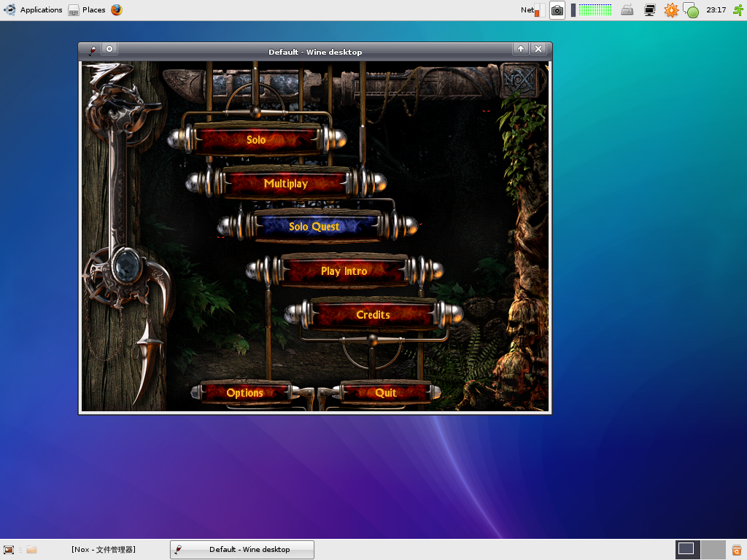Select Default - Wine desktop taskbar button

242,550
